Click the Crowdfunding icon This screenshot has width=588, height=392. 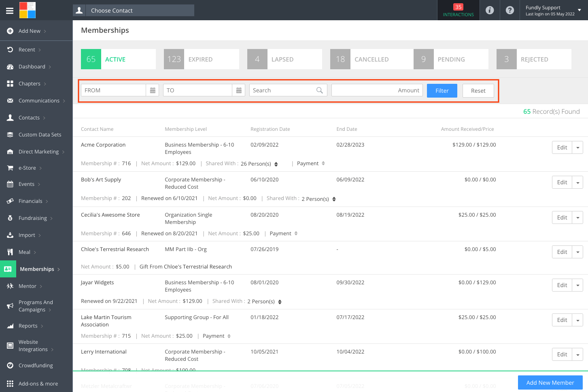tap(10, 365)
